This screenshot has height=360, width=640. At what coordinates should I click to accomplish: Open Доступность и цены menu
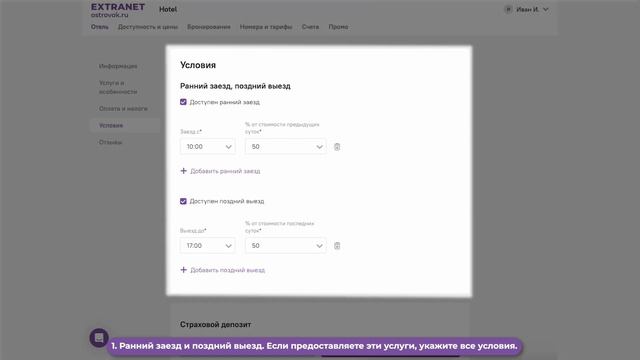[148, 27]
